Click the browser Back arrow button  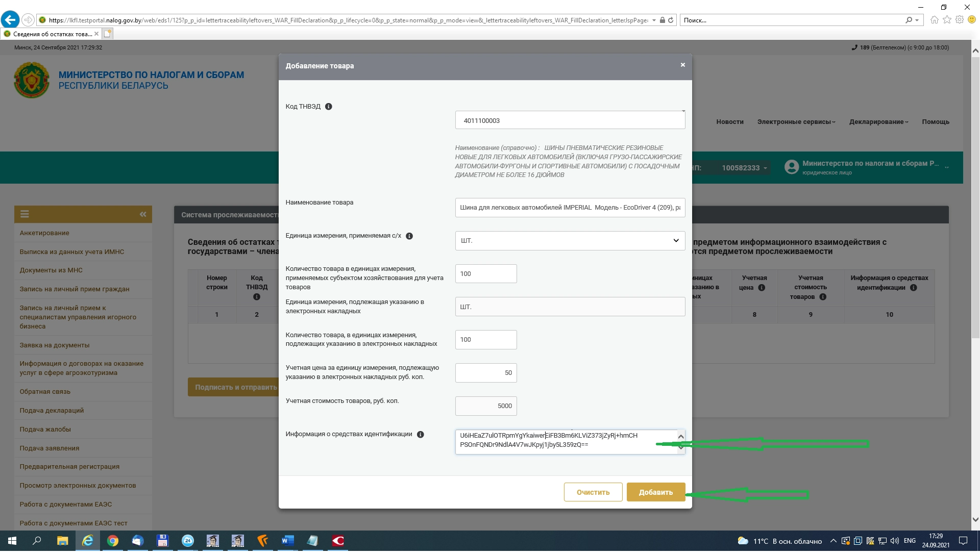point(10,20)
